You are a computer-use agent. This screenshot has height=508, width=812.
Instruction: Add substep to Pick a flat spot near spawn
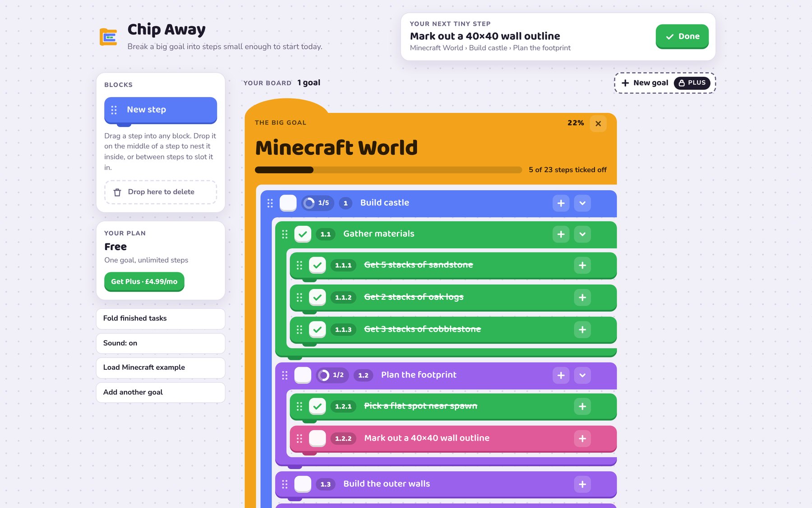coord(582,406)
